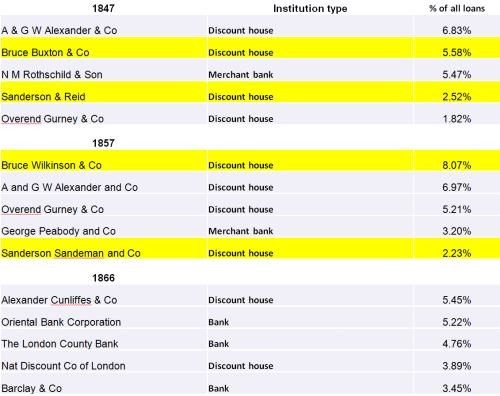Click the 6.83% value

point(457,30)
